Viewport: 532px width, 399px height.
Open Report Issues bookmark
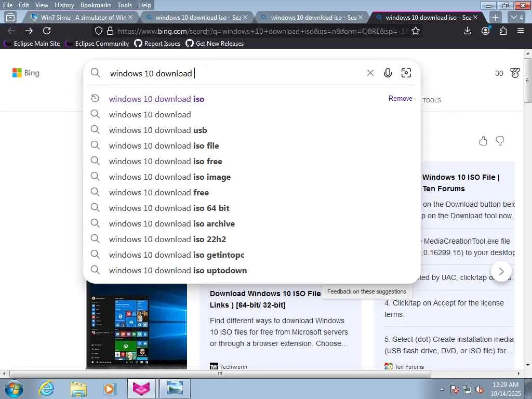tap(157, 44)
